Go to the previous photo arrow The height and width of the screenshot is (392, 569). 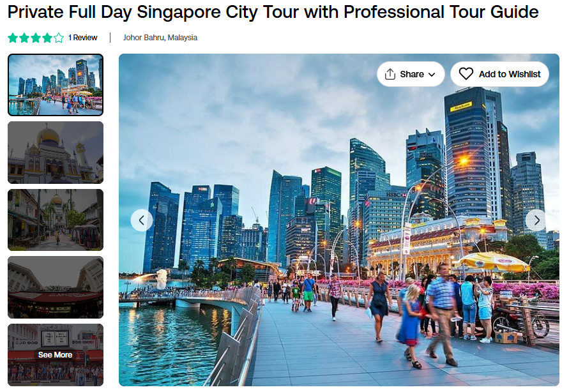[x=142, y=220]
